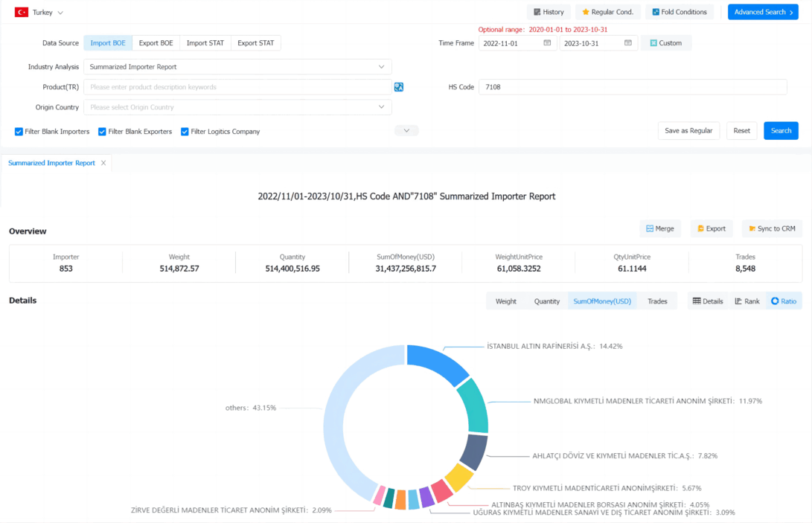Expand the Industry Analysis dropdown
The image size is (812, 523).
237,67
